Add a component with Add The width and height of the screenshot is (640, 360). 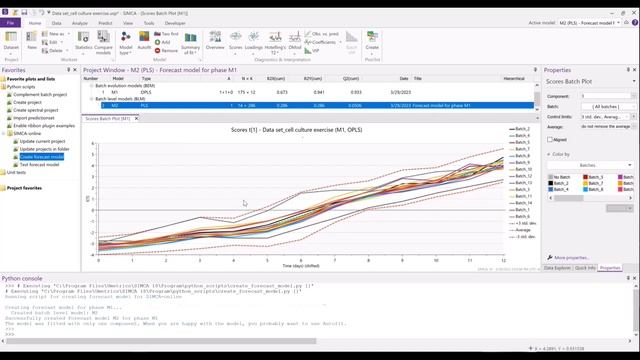162,42
